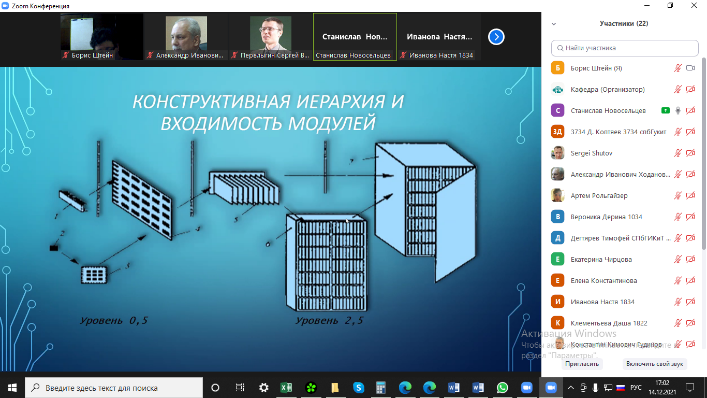Image resolution: width=707 pixels, height=398 pixels.
Task: Click green screen-share icon beside Станислав Новосельцев
Action: pyautogui.click(x=665, y=110)
